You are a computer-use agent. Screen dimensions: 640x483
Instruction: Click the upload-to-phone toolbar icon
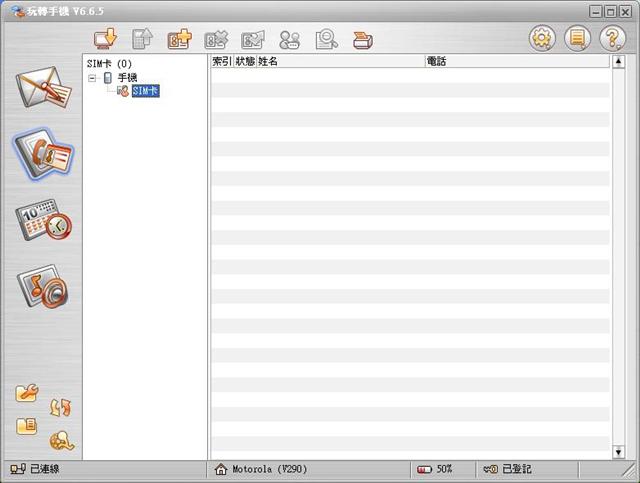point(142,40)
